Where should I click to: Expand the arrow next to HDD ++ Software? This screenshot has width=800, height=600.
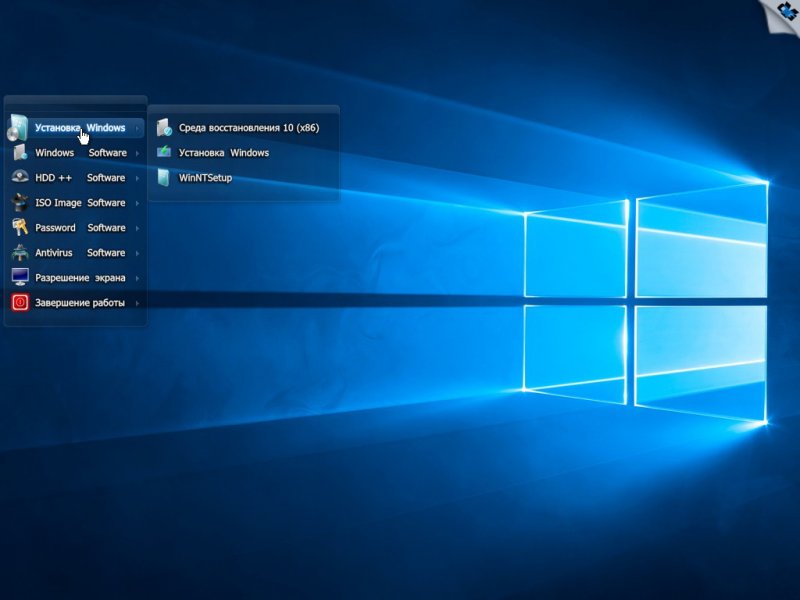tap(137, 178)
